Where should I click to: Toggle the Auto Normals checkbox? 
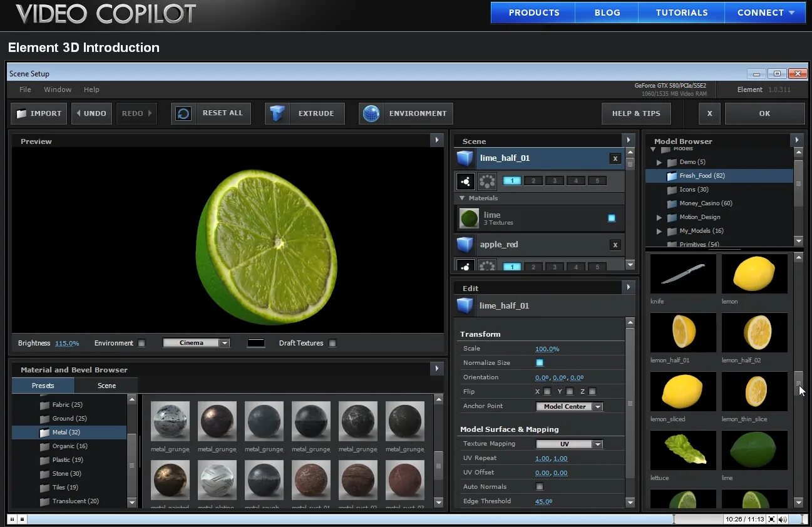[x=540, y=487]
